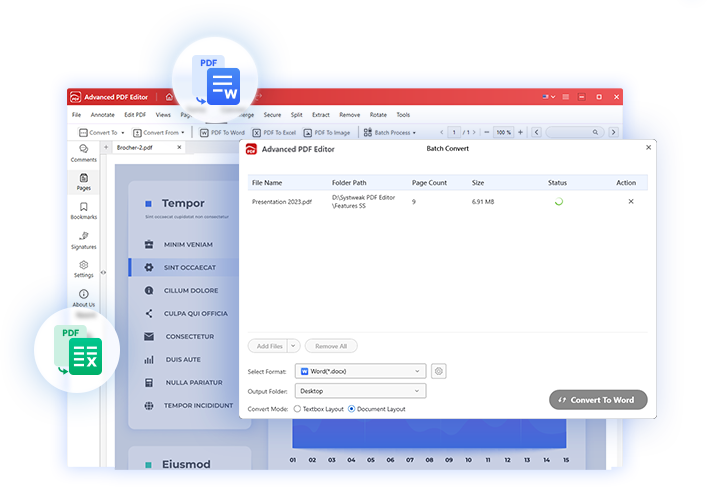Click the Home icon in title bar

169,97
